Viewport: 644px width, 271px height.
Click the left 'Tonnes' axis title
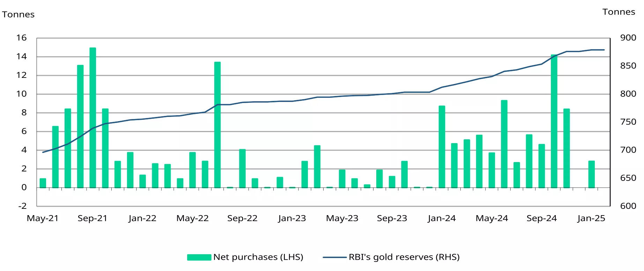[18, 15]
